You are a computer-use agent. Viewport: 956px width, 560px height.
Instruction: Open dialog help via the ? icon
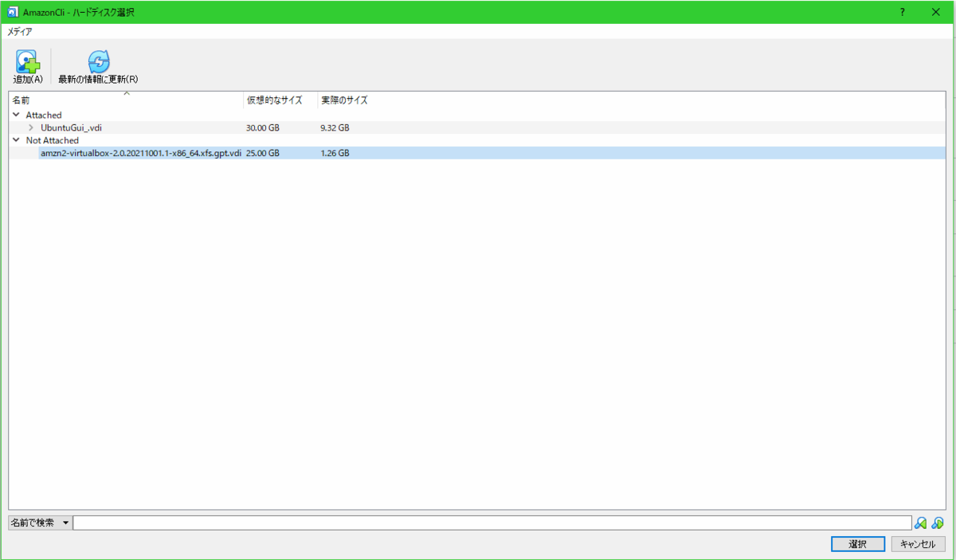pyautogui.click(x=901, y=12)
